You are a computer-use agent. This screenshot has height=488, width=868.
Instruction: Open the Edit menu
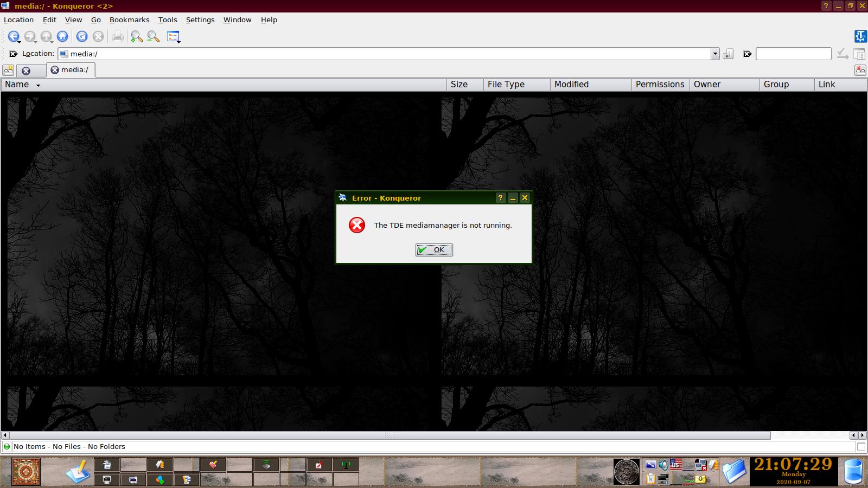49,20
